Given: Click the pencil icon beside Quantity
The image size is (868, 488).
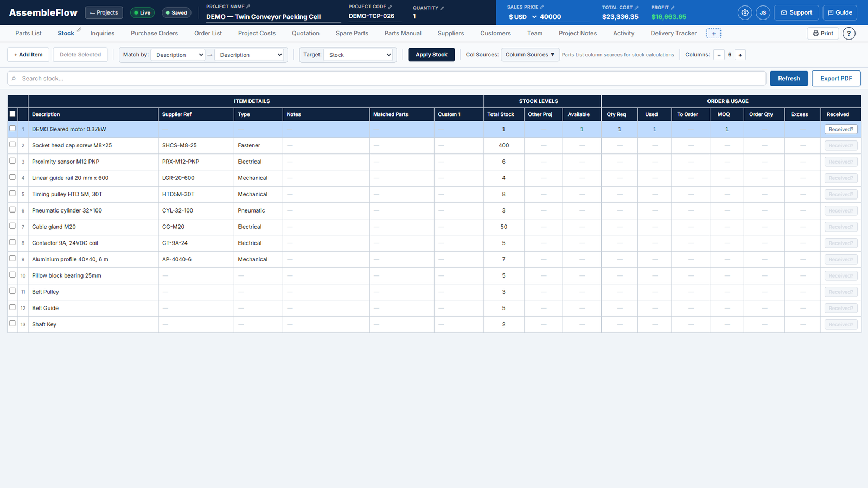Looking at the screenshot, I should 442,8.
